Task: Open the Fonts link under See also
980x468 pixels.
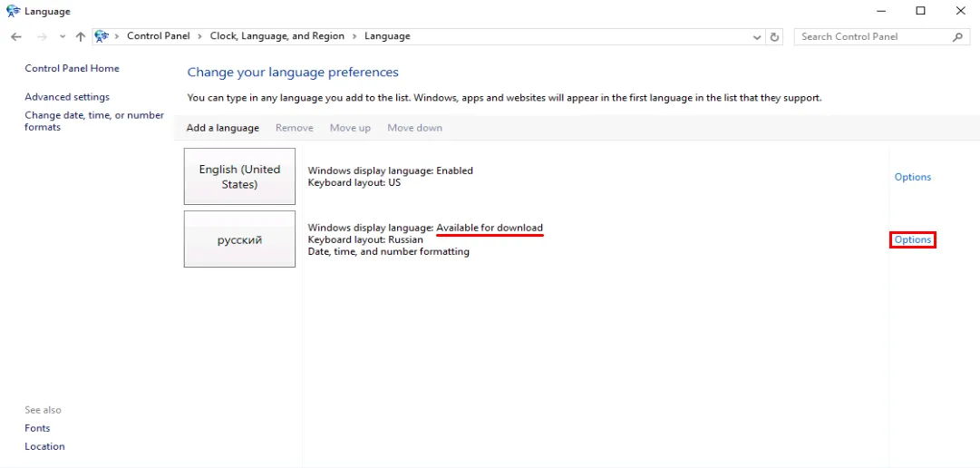Action: click(37, 428)
